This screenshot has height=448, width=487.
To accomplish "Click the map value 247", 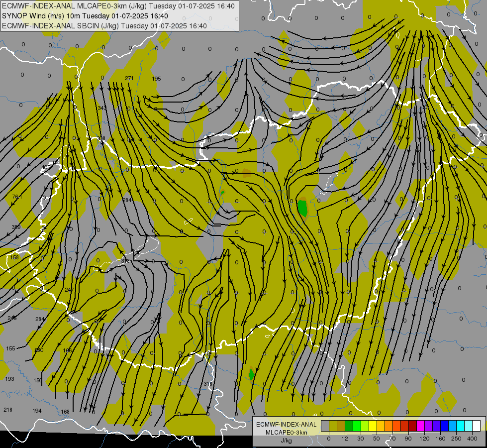I will [x=69, y=290].
